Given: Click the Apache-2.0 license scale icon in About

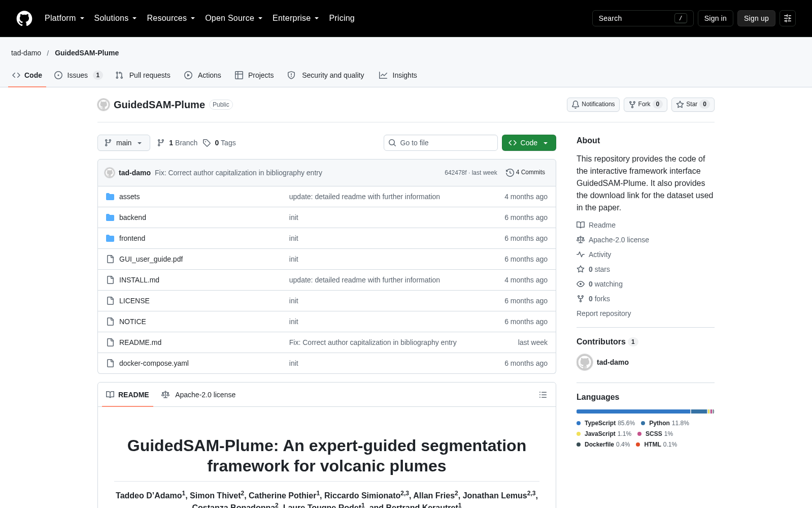Looking at the screenshot, I should [x=581, y=240].
